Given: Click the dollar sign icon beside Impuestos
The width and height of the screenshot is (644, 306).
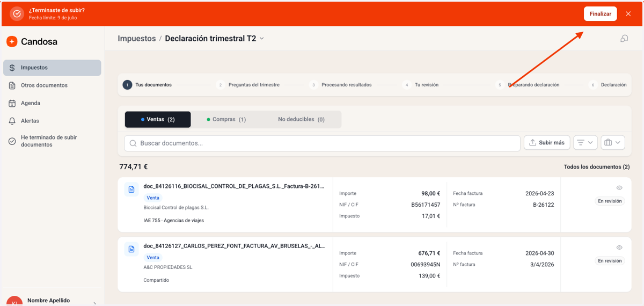Looking at the screenshot, I should pyautogui.click(x=12, y=68).
